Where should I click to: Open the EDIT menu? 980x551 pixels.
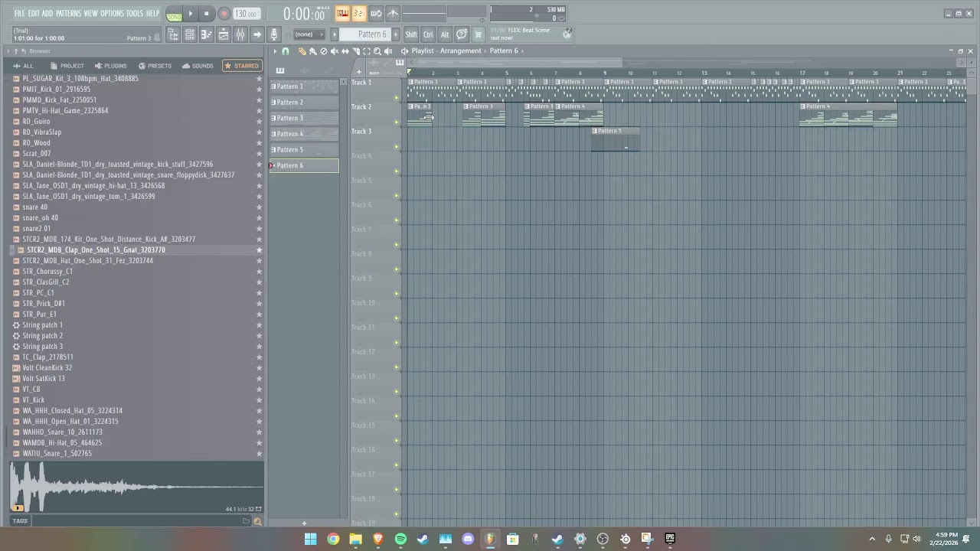point(34,13)
